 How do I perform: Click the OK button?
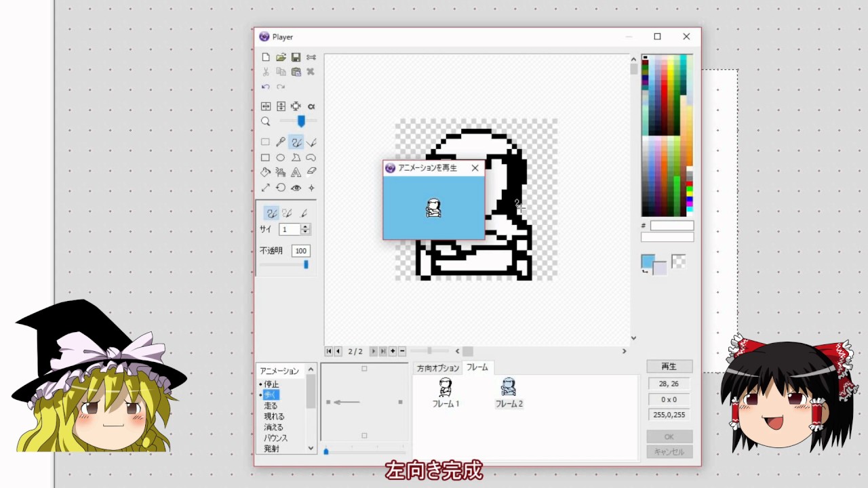click(669, 436)
